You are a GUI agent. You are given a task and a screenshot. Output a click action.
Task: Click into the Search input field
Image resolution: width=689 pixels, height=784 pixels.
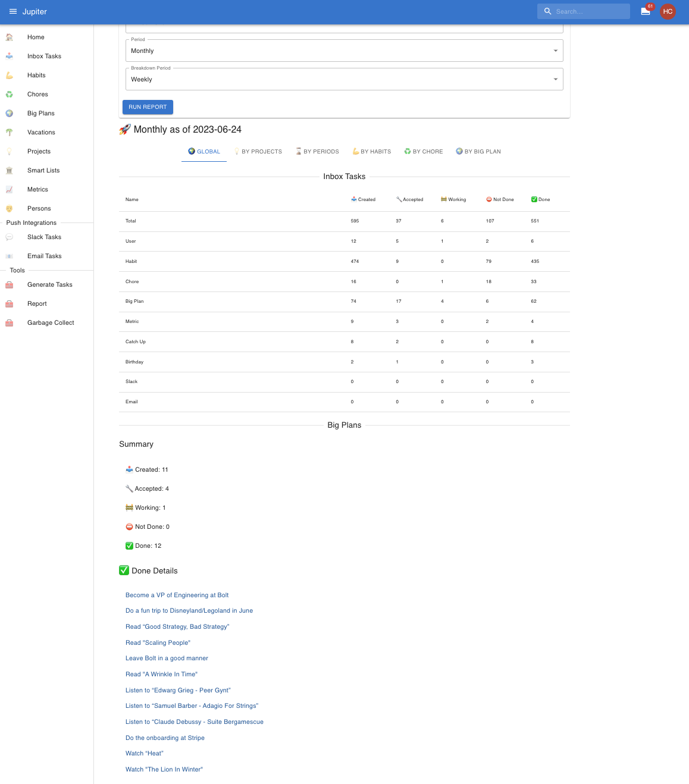pyautogui.click(x=589, y=11)
